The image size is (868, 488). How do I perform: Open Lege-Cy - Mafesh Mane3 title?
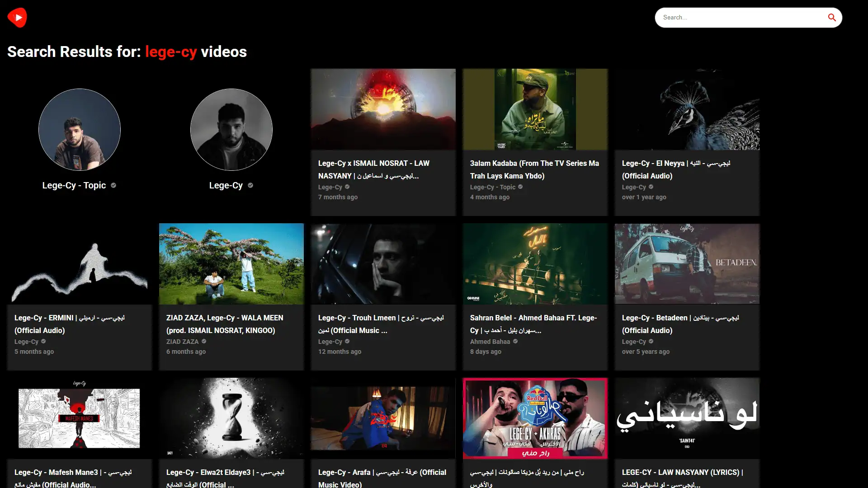point(73,478)
